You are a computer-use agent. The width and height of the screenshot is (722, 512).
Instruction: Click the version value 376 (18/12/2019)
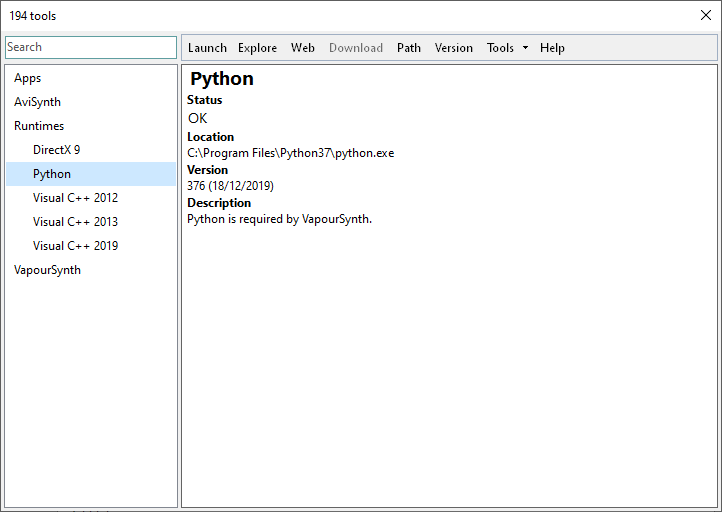tap(230, 186)
